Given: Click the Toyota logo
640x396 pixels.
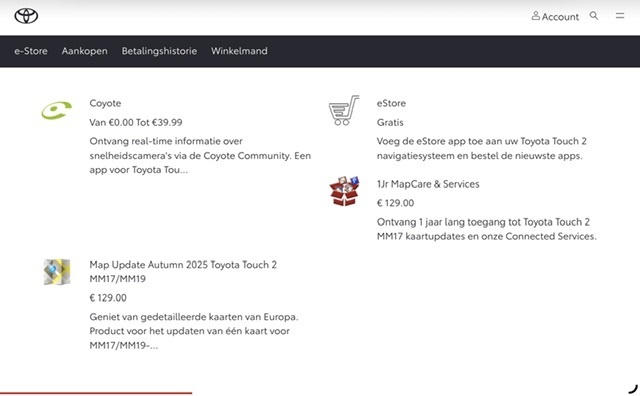Looking at the screenshot, I should tap(26, 16).
